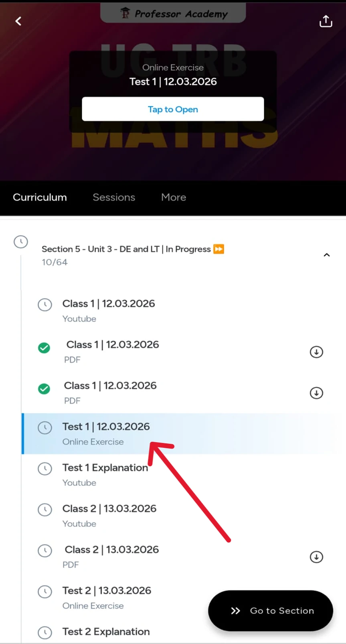The image size is (346, 644).
Task: Tap the green checkmark on first Class 1 PDF
Action: tap(44, 348)
